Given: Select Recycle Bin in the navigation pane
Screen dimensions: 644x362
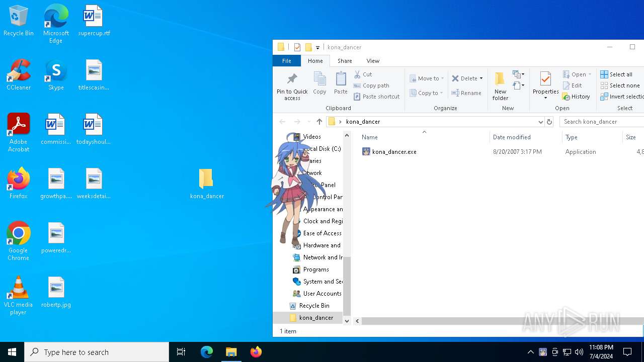Looking at the screenshot, I should [309, 306].
